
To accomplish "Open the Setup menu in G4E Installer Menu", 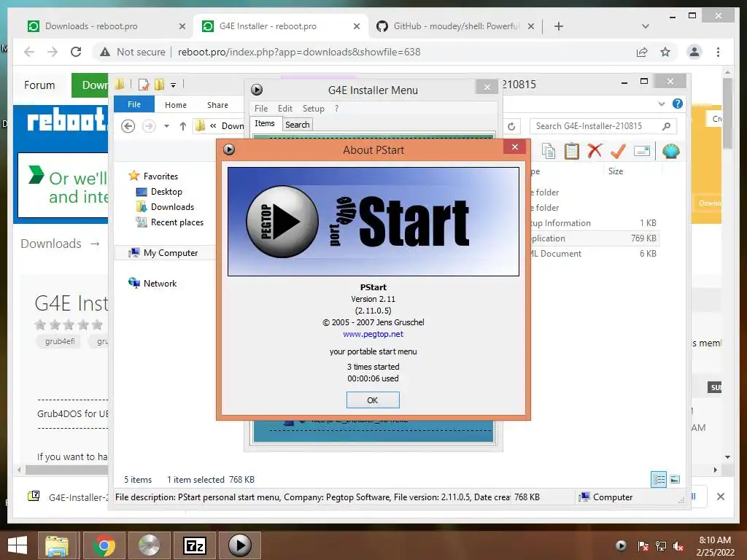I will pyautogui.click(x=314, y=109).
